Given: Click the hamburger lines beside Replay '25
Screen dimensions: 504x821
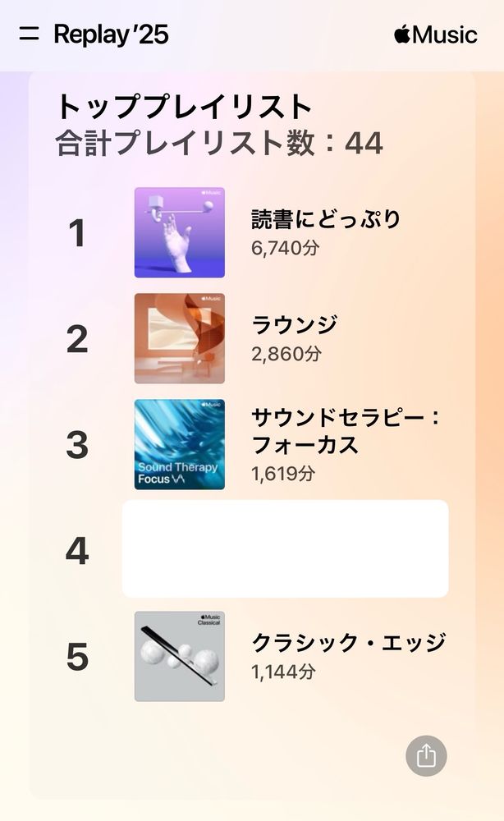Looking at the screenshot, I should coord(30,34).
